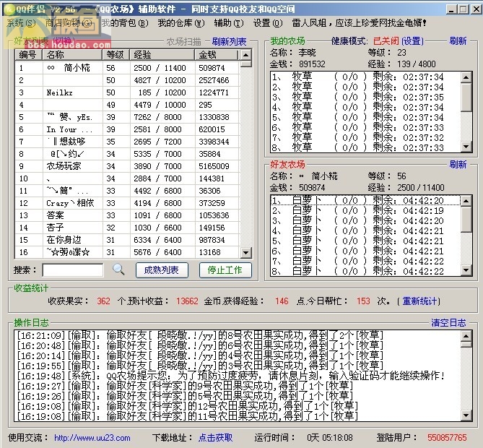The image size is (483, 448).
Task: Select my farm plot 1 牧草 row
Action: click(365, 77)
